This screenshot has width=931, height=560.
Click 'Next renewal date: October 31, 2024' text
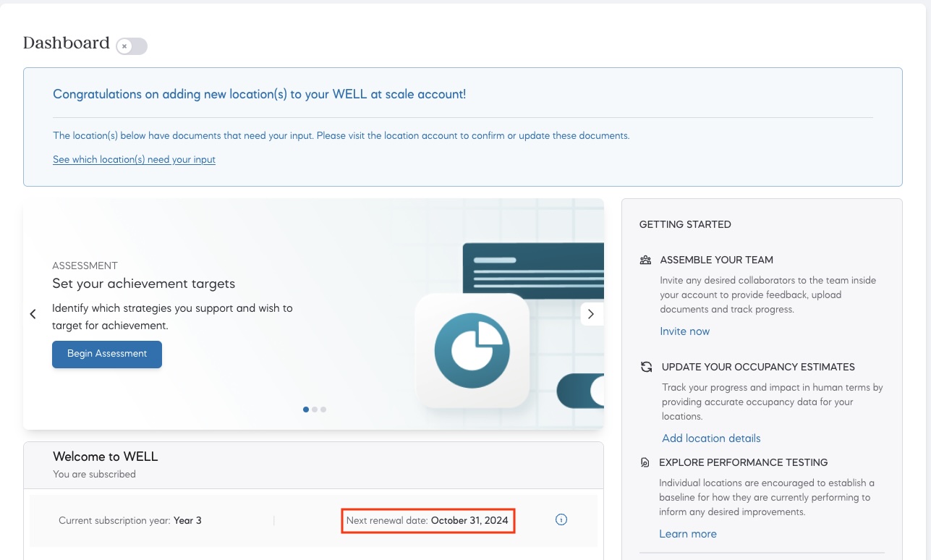click(x=428, y=520)
